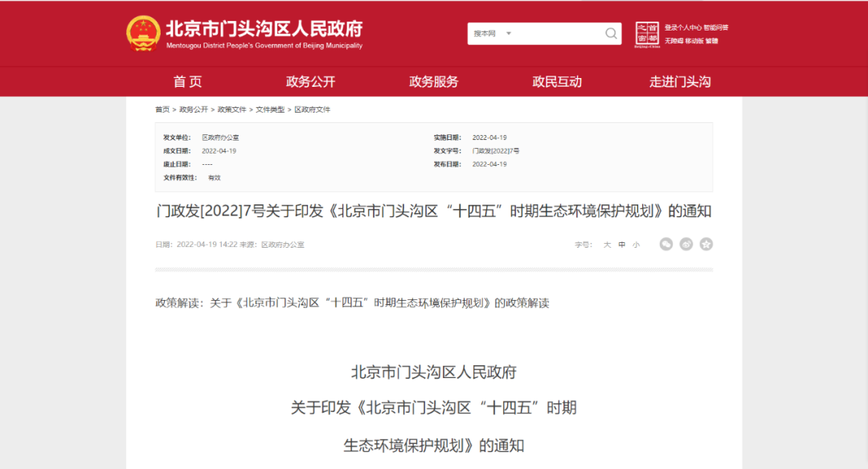Toggle medium font size 中
The height and width of the screenshot is (469, 868).
[621, 244]
